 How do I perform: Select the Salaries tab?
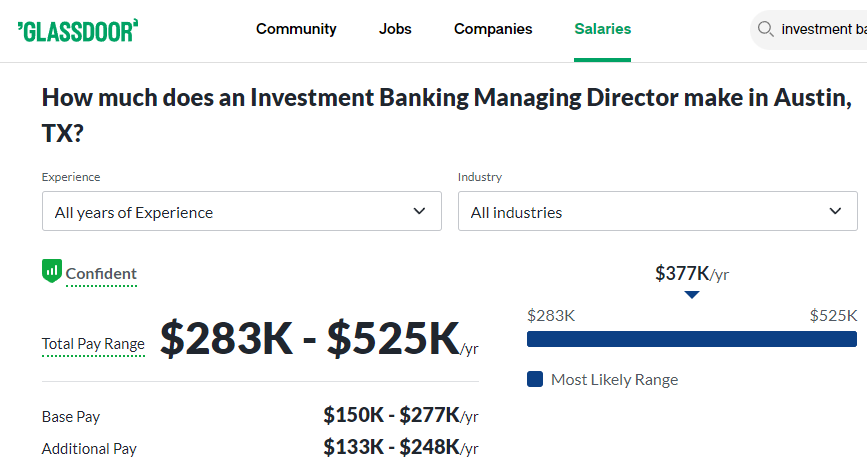602,29
